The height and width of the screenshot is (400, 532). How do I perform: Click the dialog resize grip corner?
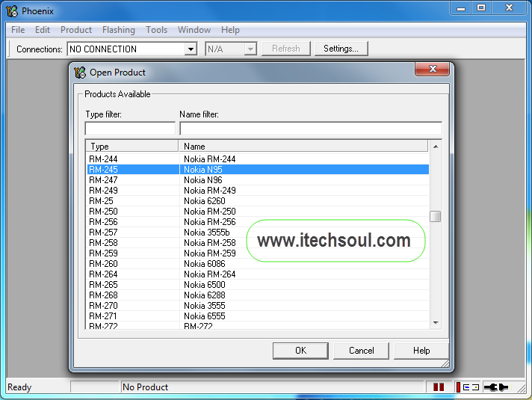click(445, 363)
